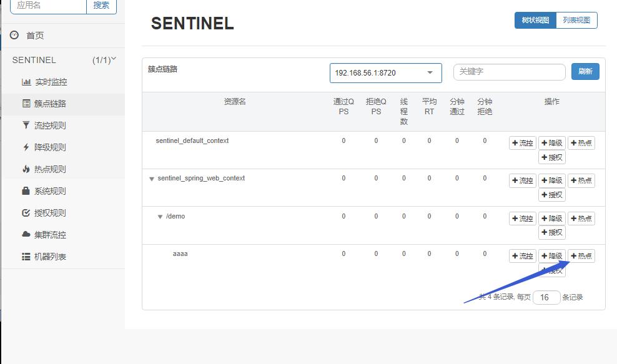Viewport: 617px width, 364px height.
Task: Add 降级 rule for /demo
Action: pyautogui.click(x=552, y=219)
